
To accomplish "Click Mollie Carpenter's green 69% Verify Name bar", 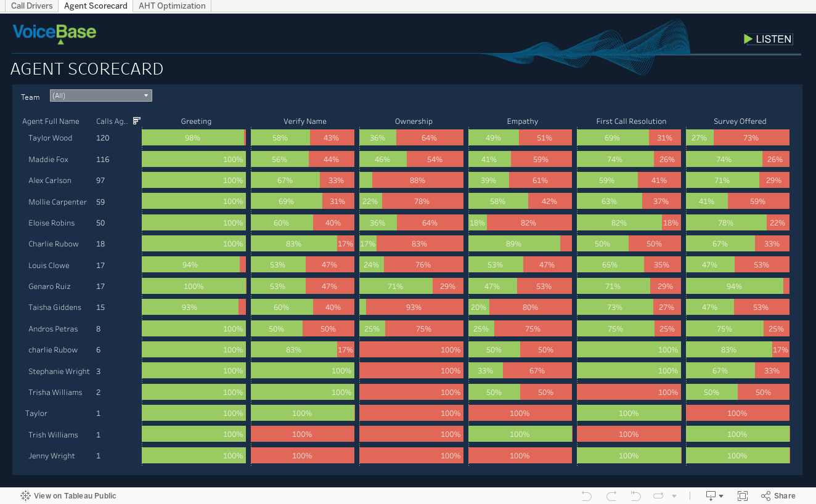I will pyautogui.click(x=287, y=202).
